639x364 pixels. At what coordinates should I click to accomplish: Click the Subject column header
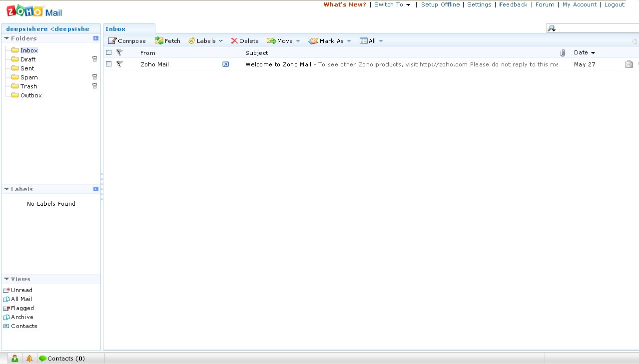[x=257, y=52]
